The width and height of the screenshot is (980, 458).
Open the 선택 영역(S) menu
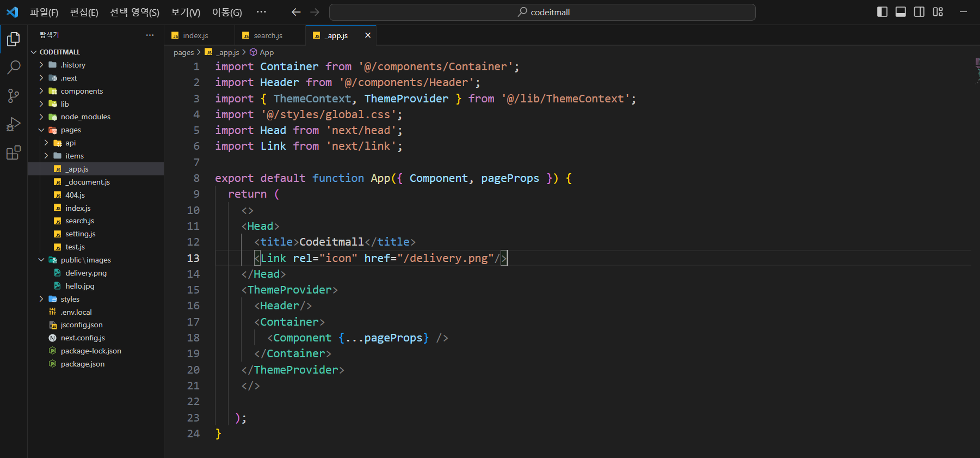click(134, 12)
